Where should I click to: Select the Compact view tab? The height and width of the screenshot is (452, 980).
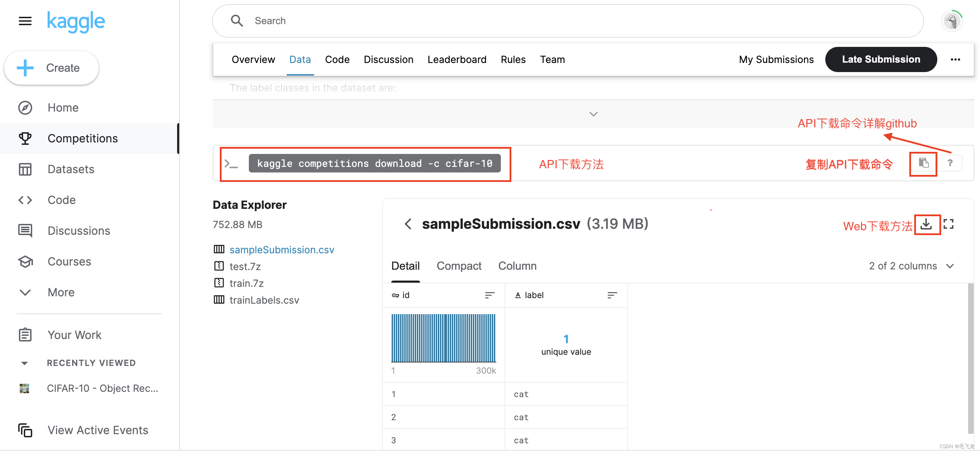459,266
